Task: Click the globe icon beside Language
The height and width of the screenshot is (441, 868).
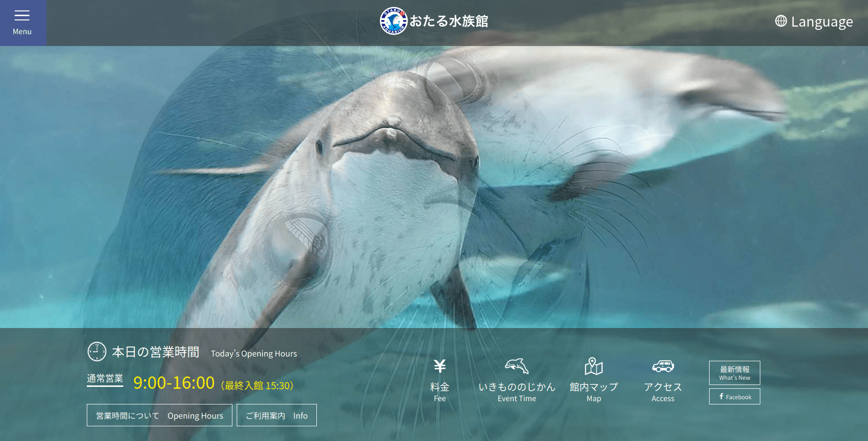Action: point(781,21)
